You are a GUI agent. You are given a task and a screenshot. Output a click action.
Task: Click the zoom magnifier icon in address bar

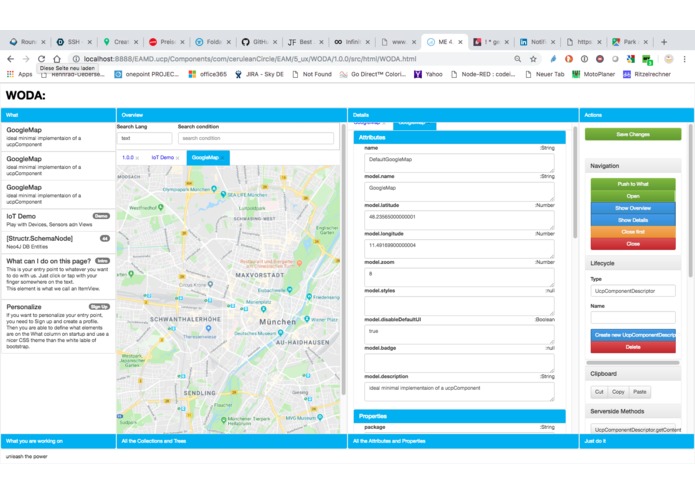[517, 58]
